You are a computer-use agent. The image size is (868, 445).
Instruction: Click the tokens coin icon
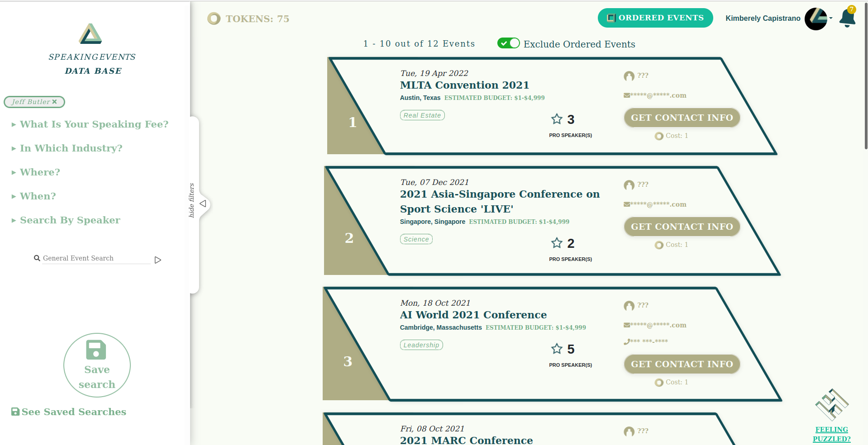point(214,19)
